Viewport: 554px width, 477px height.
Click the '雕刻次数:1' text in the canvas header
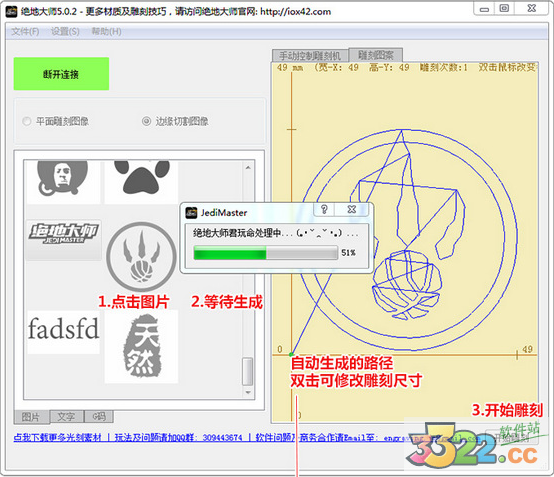444,67
